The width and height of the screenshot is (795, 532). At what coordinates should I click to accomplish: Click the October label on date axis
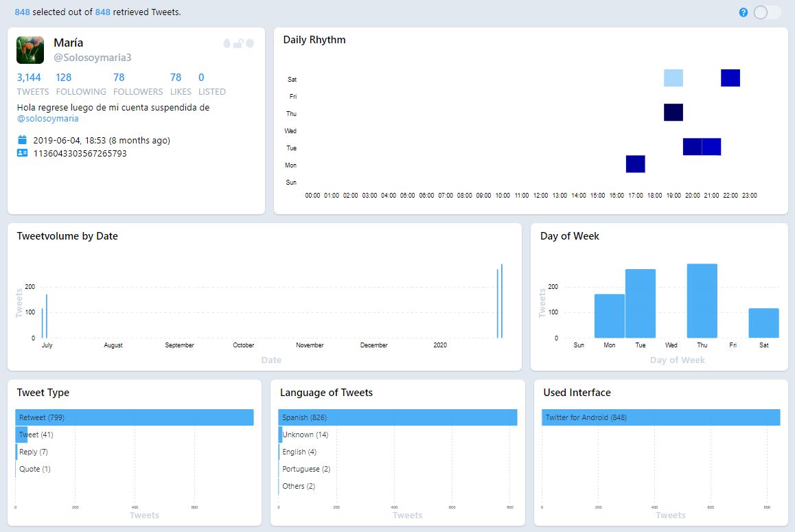(243, 345)
